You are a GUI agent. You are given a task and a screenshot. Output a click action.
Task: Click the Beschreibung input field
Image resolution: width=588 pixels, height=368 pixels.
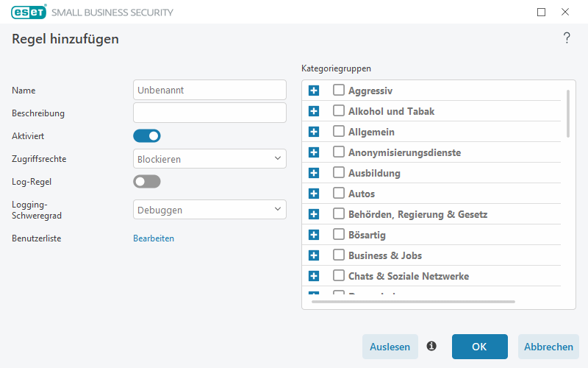point(209,113)
